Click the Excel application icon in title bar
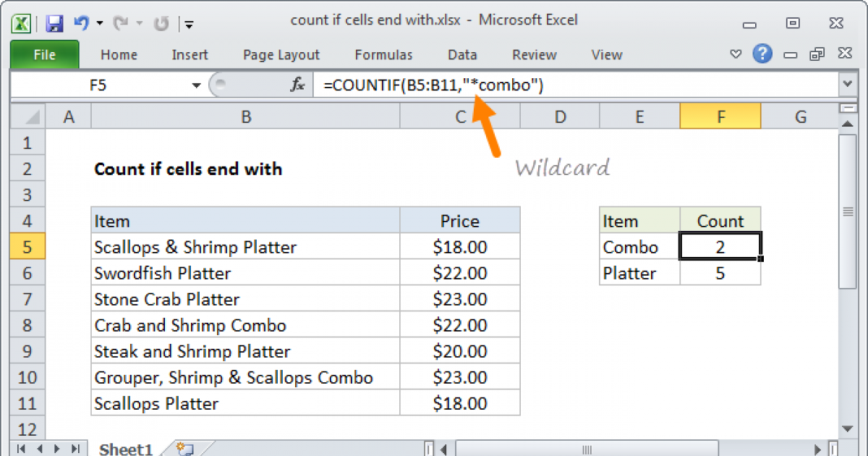This screenshot has height=456, width=868. 22,22
